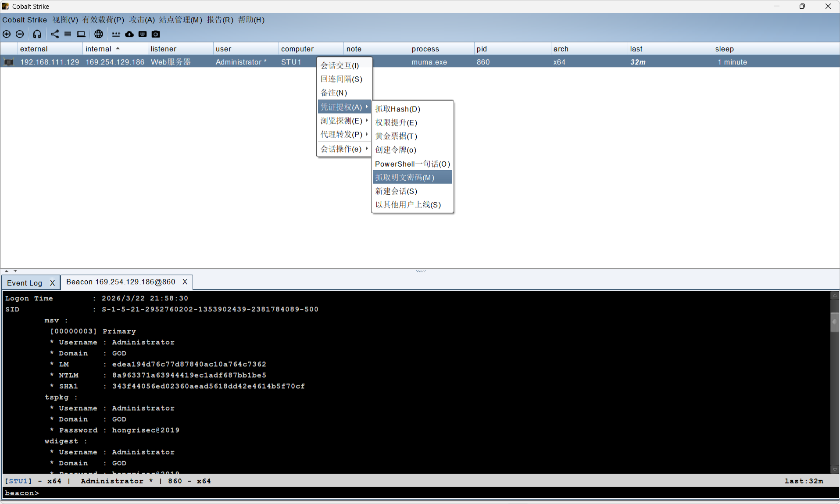Screen dimensions: 840x504
Task: Open the 视图(V) menu
Action: tap(65, 20)
